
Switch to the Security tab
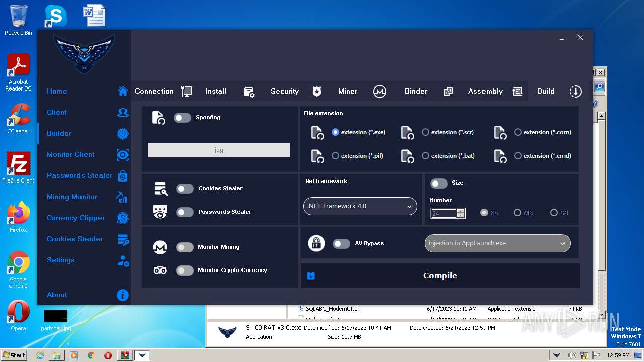click(x=285, y=91)
